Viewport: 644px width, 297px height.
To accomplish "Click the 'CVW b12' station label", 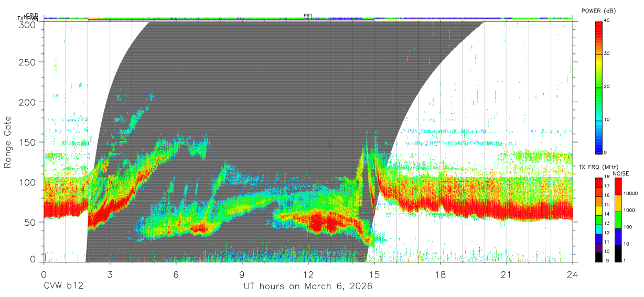I will 63,287.
